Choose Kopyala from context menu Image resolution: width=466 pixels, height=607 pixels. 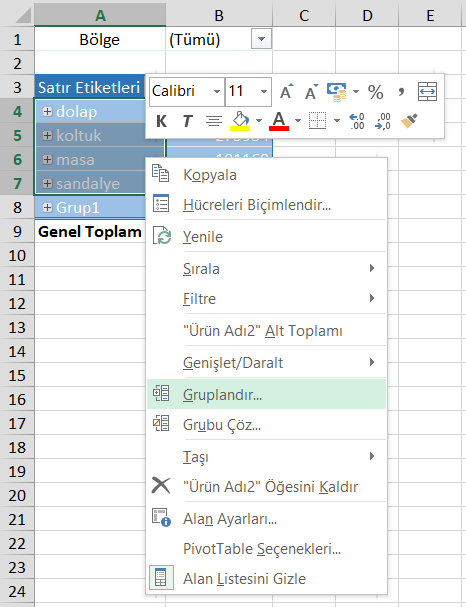coord(266,175)
